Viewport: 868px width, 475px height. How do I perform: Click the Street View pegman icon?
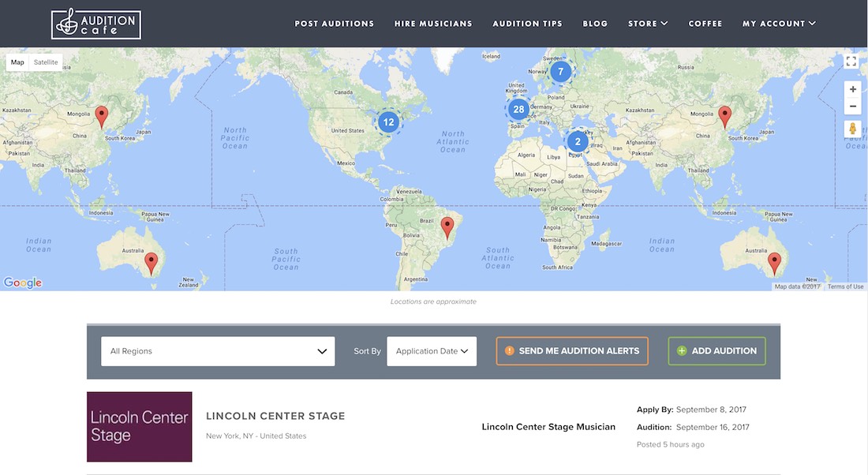[x=852, y=129]
